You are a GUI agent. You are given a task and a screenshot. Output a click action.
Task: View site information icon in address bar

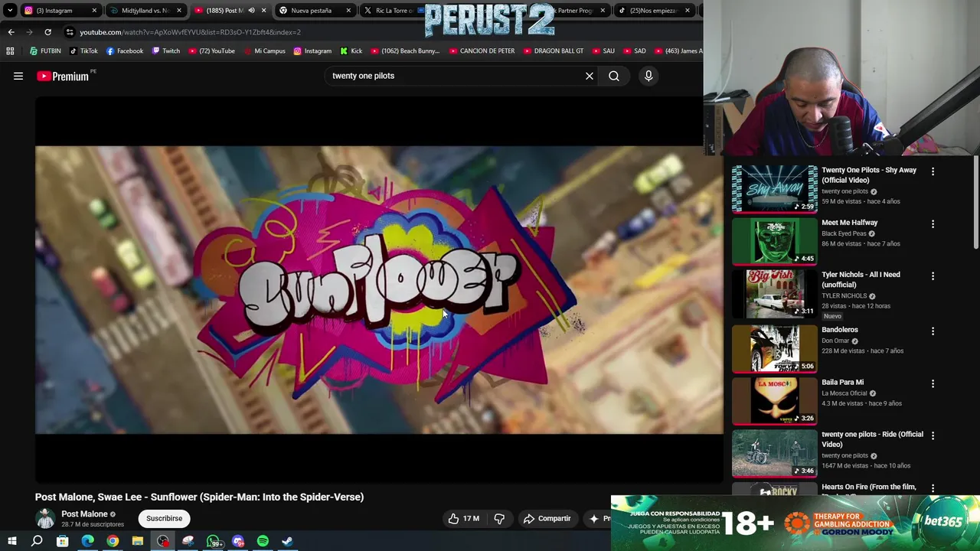(x=70, y=32)
